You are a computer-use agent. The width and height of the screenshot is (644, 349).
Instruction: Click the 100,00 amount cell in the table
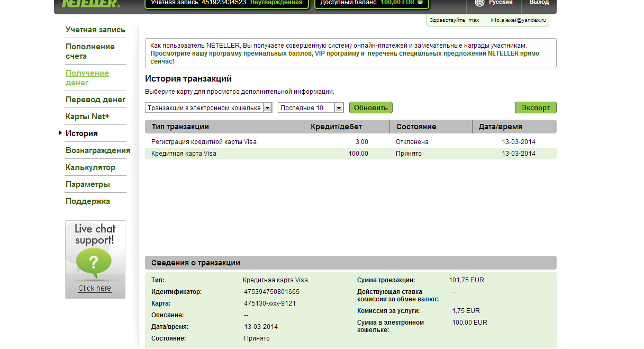point(358,154)
